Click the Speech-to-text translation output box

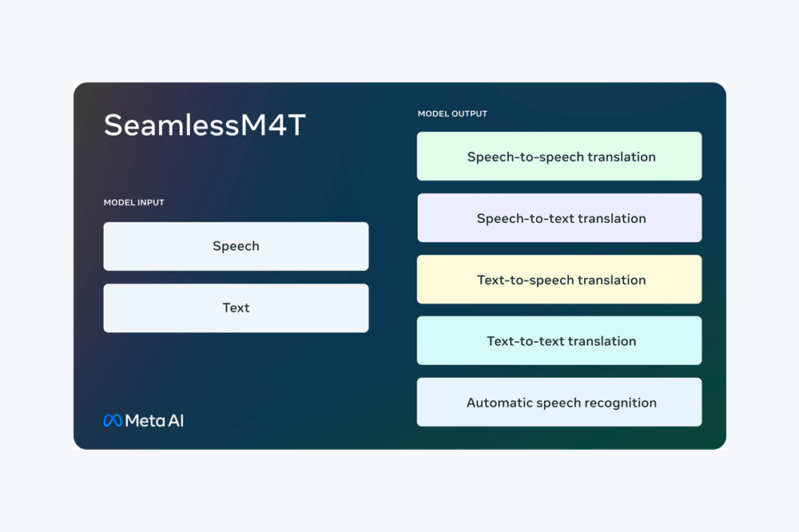[x=559, y=217]
